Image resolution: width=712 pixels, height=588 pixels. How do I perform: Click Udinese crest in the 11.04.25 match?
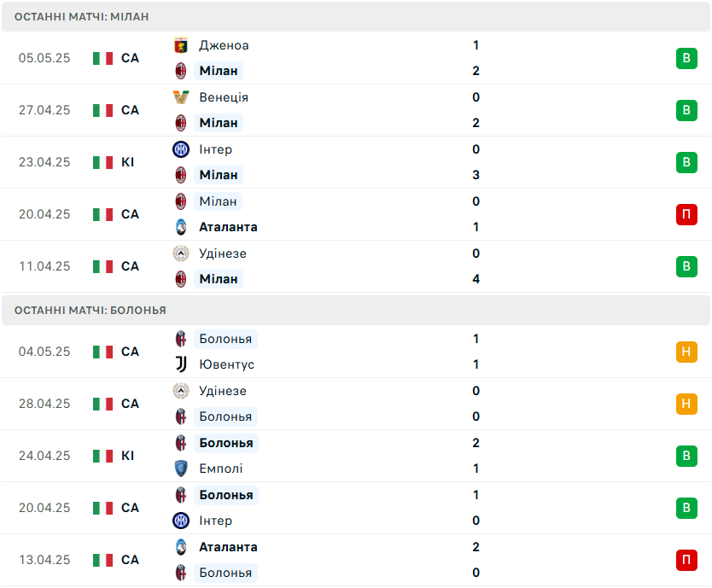point(180,253)
